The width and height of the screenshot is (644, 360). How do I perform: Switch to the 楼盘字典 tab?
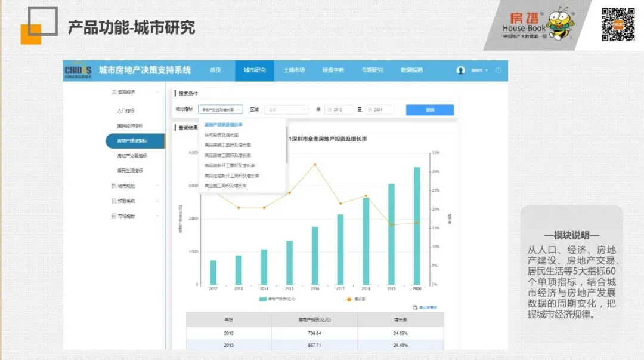pos(335,70)
